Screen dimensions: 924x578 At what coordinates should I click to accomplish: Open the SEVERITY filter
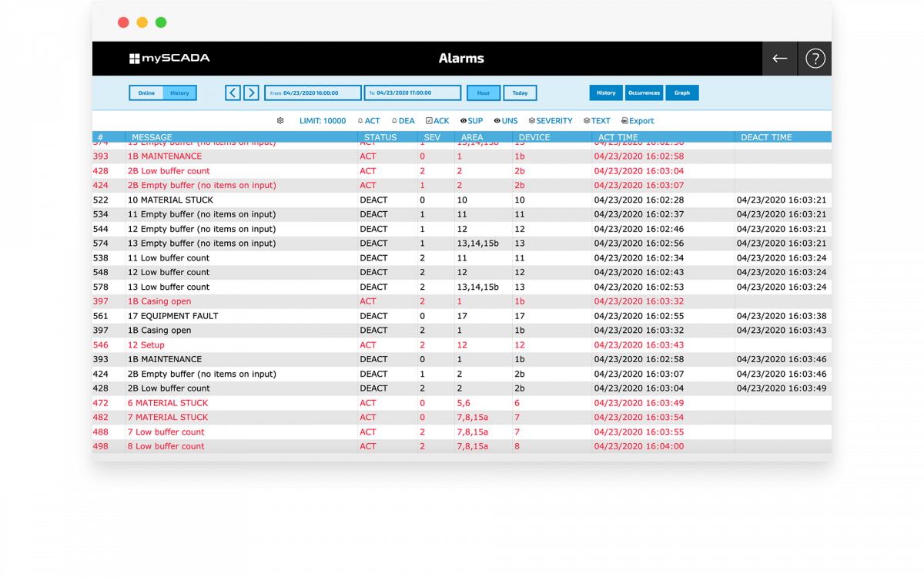coord(551,121)
